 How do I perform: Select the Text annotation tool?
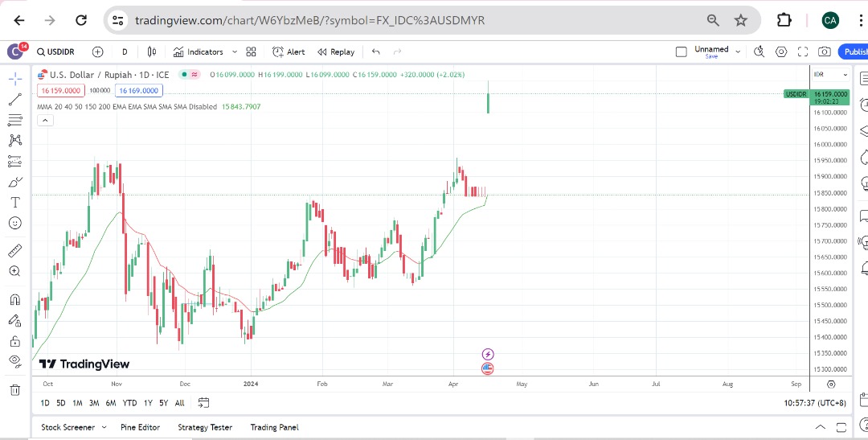15,202
